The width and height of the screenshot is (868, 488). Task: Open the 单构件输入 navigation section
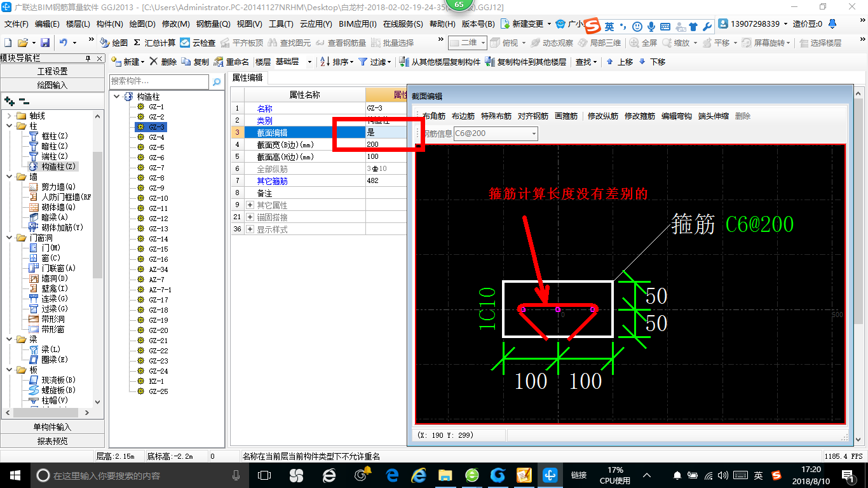(52, 427)
